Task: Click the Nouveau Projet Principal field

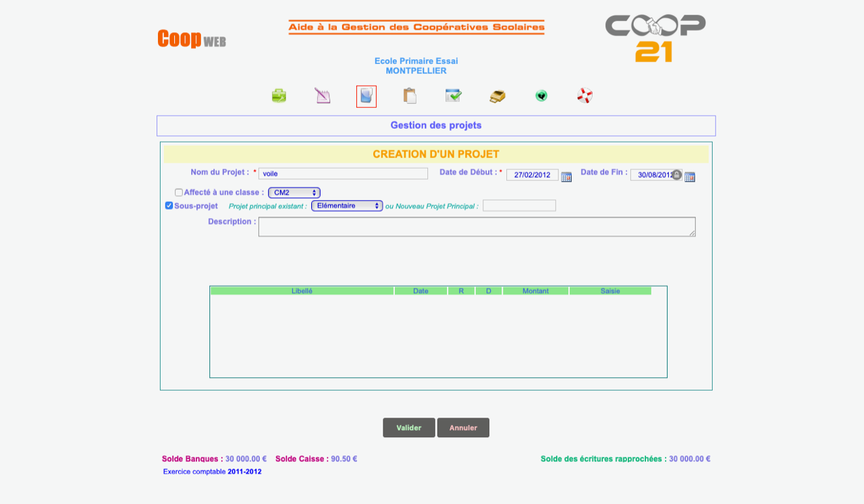Action: (x=519, y=206)
